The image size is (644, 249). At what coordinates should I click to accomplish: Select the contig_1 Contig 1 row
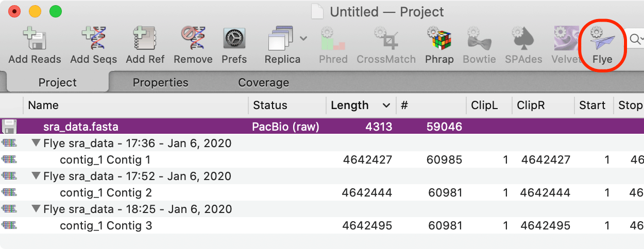[322, 159]
